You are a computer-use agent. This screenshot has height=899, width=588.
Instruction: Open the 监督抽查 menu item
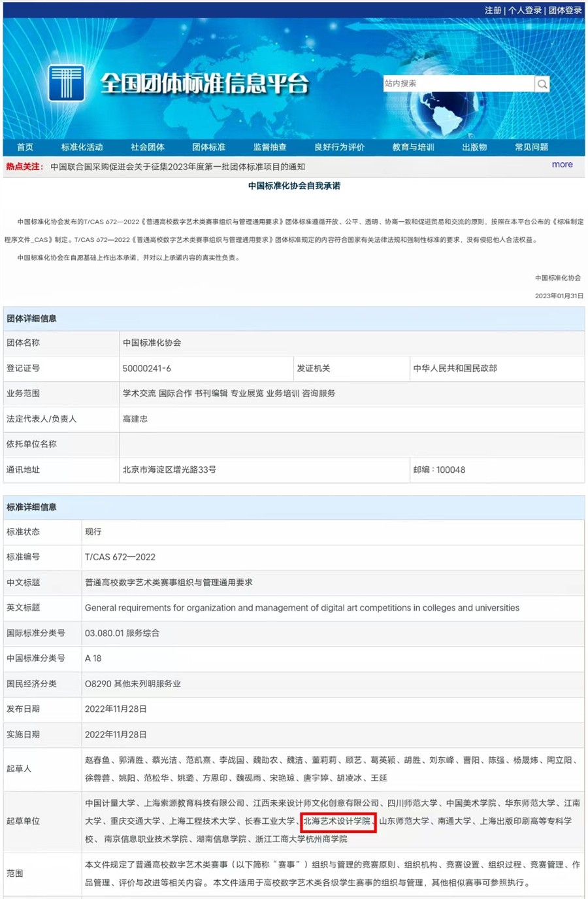pyautogui.click(x=270, y=147)
